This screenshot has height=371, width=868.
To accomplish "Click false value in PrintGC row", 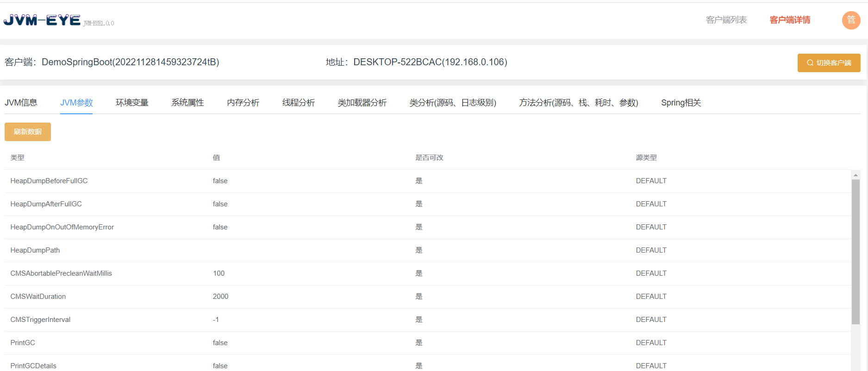I will tap(220, 343).
